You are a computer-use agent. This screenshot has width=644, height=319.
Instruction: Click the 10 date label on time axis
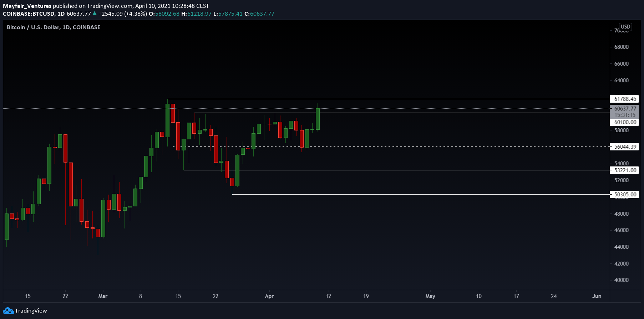479,296
